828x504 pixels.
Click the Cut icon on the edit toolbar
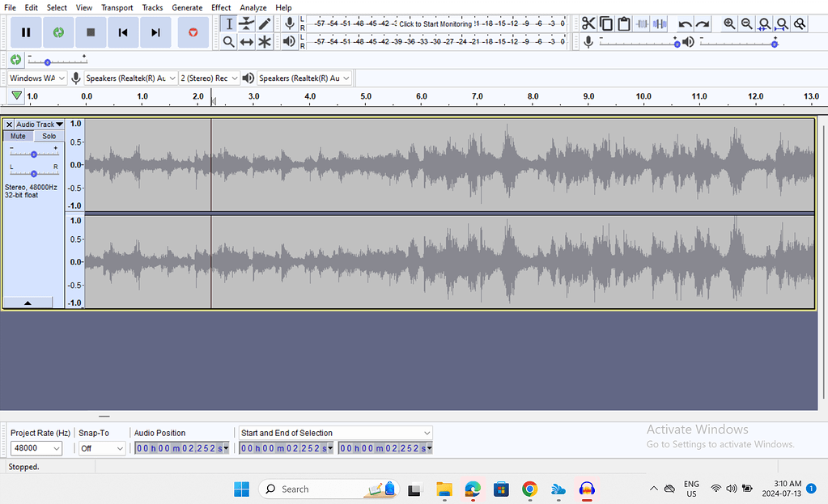(588, 23)
